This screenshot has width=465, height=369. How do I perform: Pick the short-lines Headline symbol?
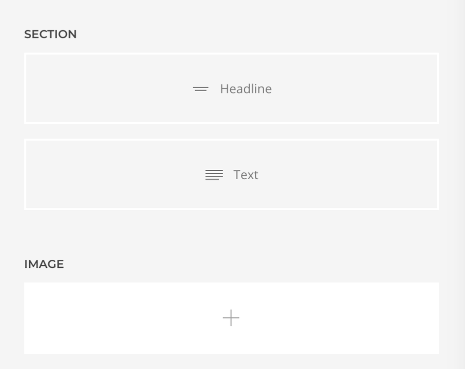[x=201, y=89]
